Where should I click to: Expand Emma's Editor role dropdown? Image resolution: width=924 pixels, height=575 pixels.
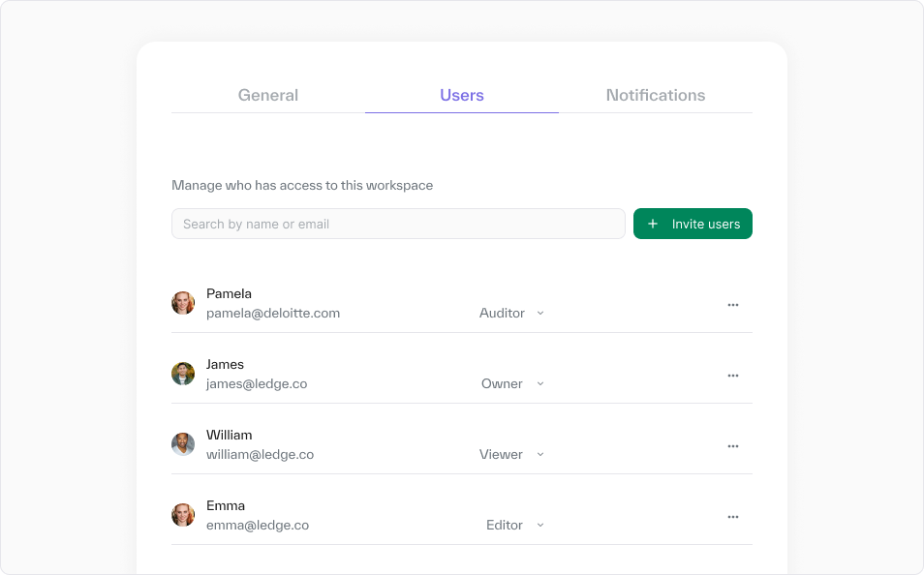[x=515, y=526]
